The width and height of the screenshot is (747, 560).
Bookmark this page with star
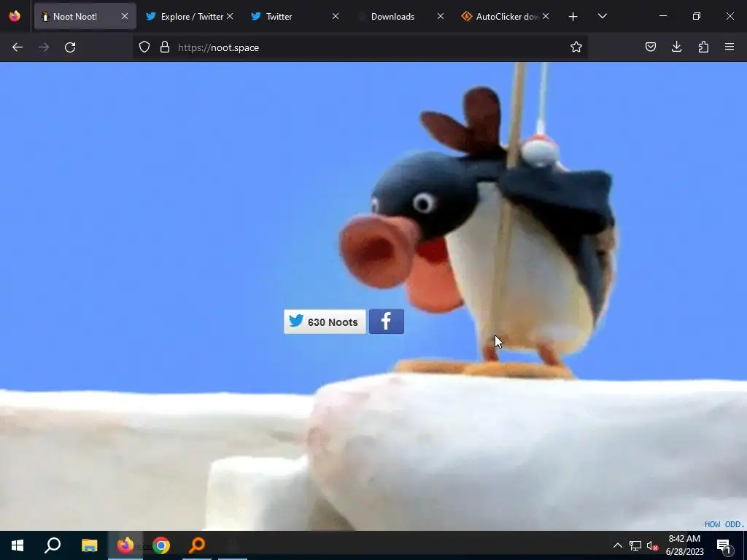576,47
